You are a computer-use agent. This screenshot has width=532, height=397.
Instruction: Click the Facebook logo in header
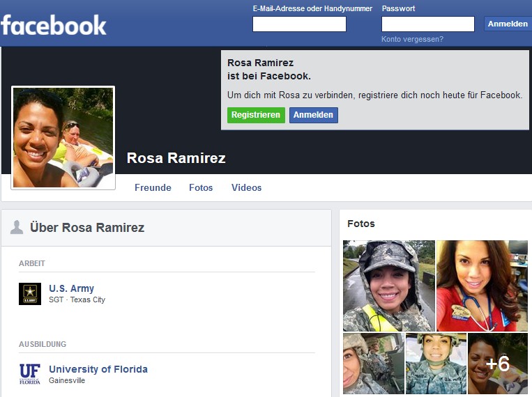click(54, 25)
